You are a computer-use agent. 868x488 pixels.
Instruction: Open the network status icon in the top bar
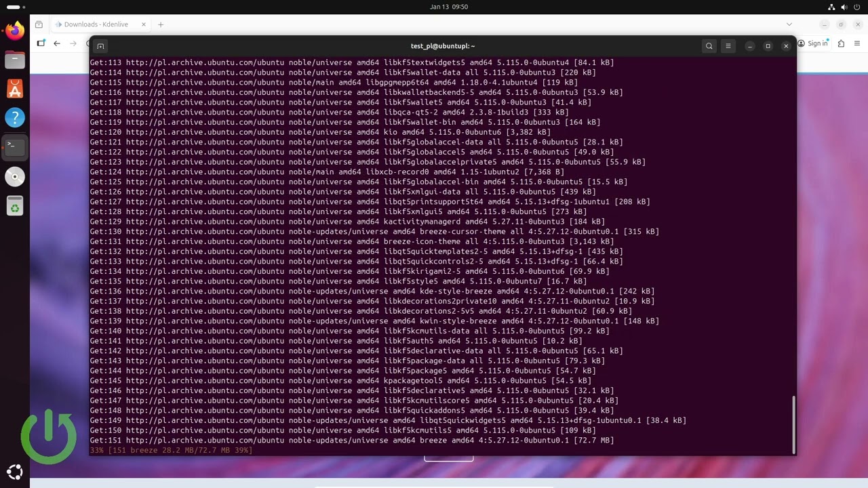[831, 7]
